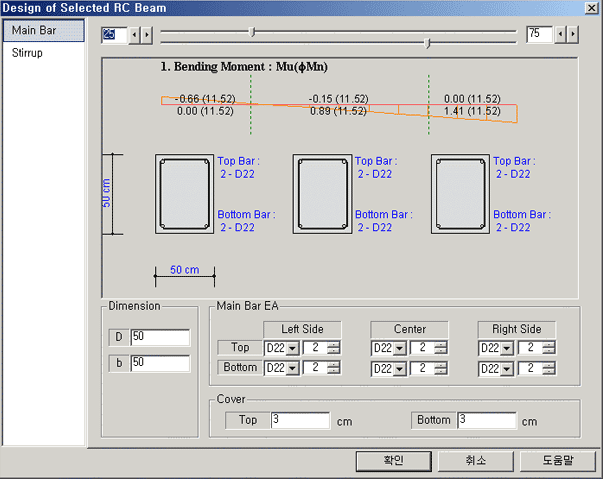The width and height of the screenshot is (603, 479).
Task: Click left arrow next to 25 field
Action: tap(137, 34)
